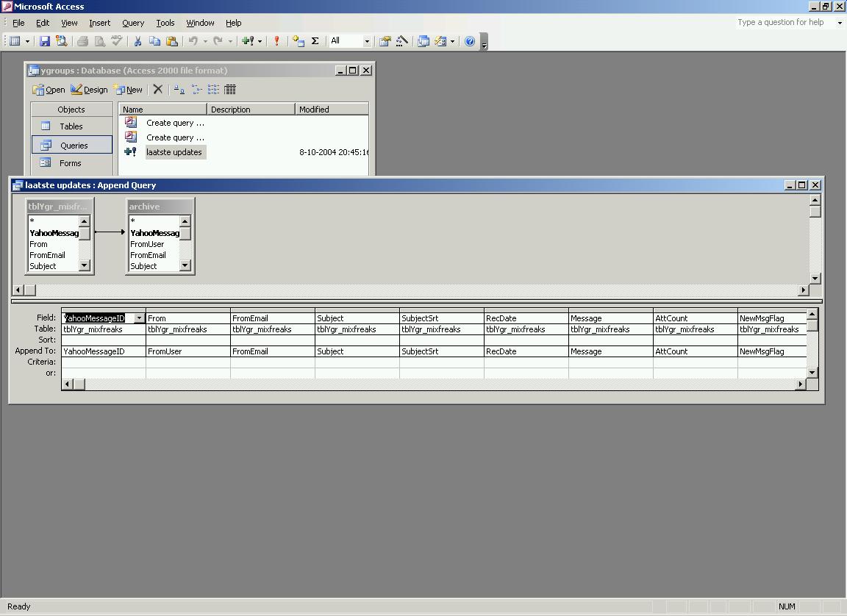
Task: Click the Paste clipboard icon
Action: click(172, 41)
